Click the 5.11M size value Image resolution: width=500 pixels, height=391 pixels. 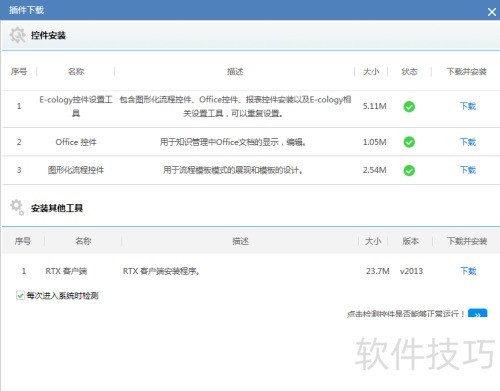(x=375, y=106)
